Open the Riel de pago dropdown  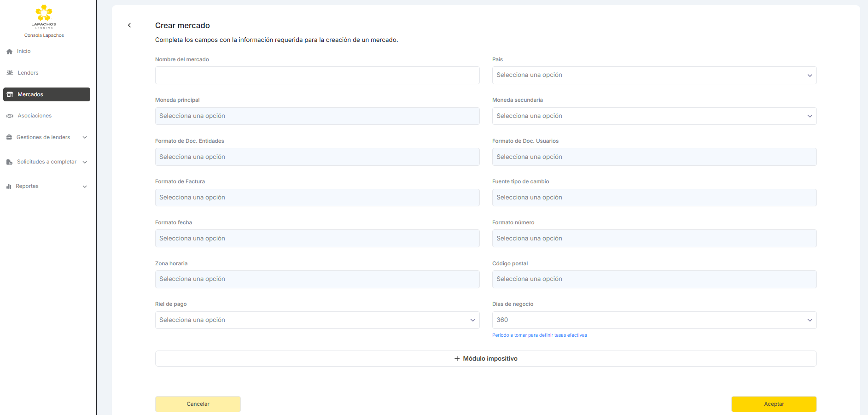(317, 320)
